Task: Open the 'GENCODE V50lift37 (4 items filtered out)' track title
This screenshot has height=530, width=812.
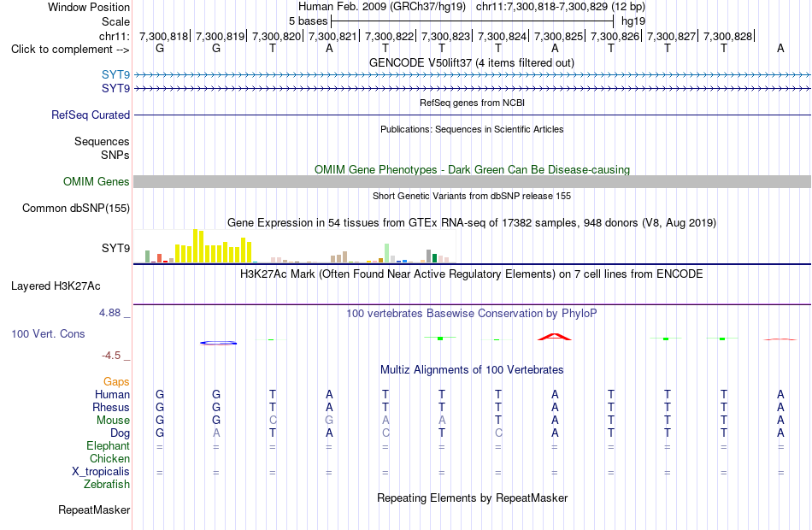Action: point(472,62)
